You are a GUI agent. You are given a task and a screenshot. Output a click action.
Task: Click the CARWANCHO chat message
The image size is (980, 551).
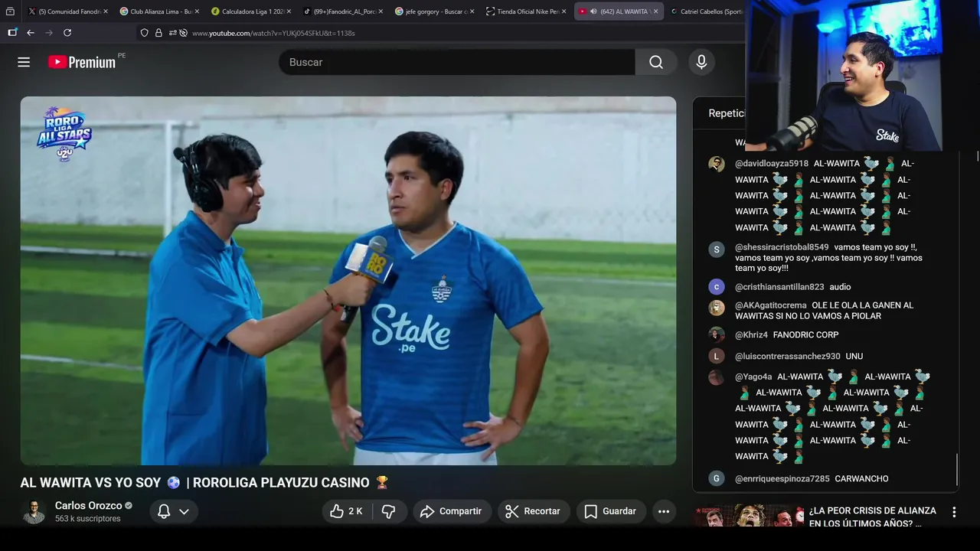tap(861, 479)
